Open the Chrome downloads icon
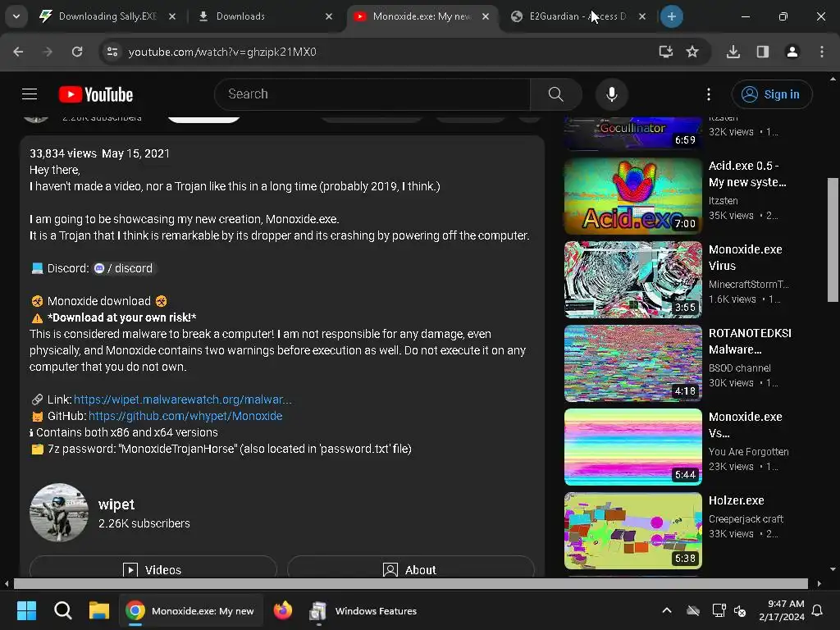 click(733, 52)
